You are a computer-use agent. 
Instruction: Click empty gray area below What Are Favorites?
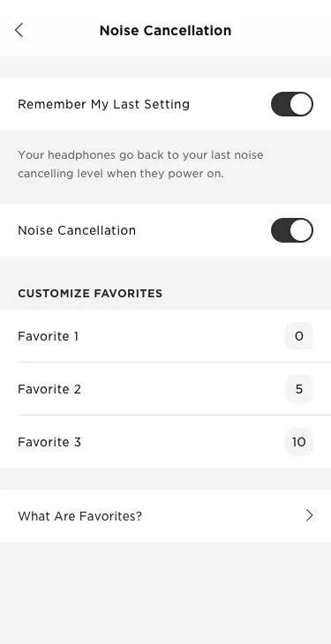point(165,593)
